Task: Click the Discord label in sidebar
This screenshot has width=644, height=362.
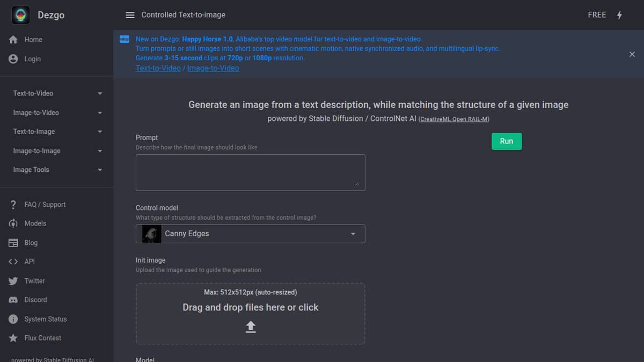Action: (35, 300)
